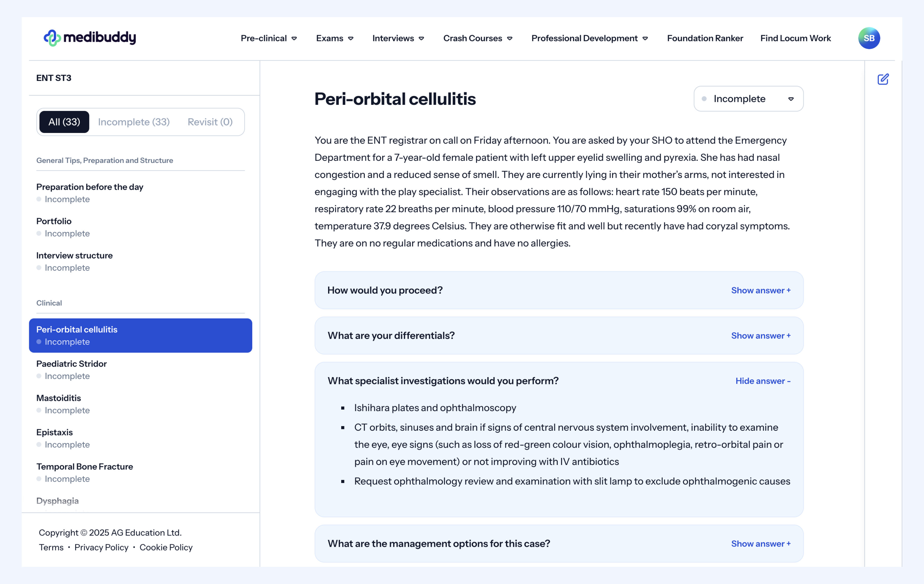Click the edit notes pencil icon
The width and height of the screenshot is (924, 584).
(x=882, y=79)
